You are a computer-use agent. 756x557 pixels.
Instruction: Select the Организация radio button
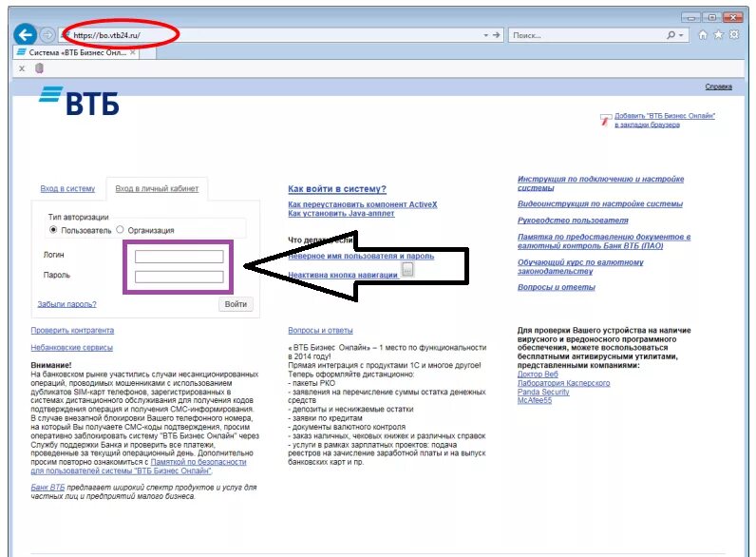coord(120,230)
